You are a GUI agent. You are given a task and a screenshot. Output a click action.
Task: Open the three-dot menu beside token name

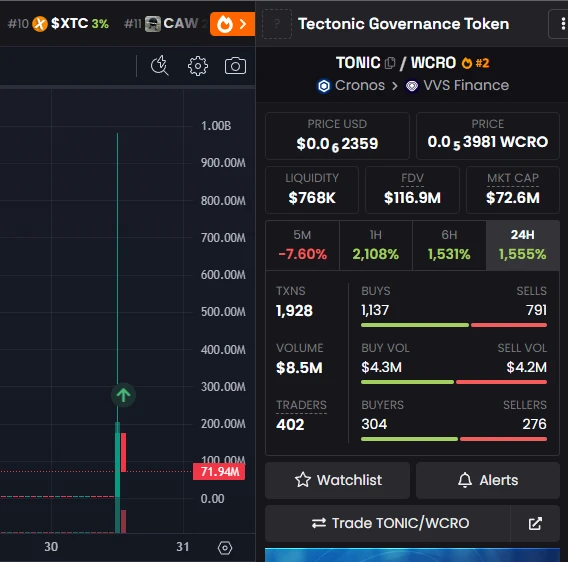(563, 24)
